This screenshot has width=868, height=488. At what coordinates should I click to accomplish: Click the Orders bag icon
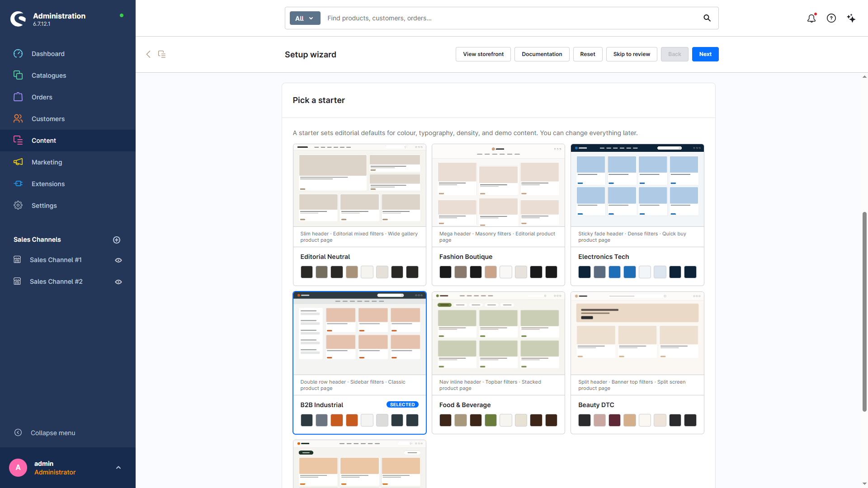18,97
